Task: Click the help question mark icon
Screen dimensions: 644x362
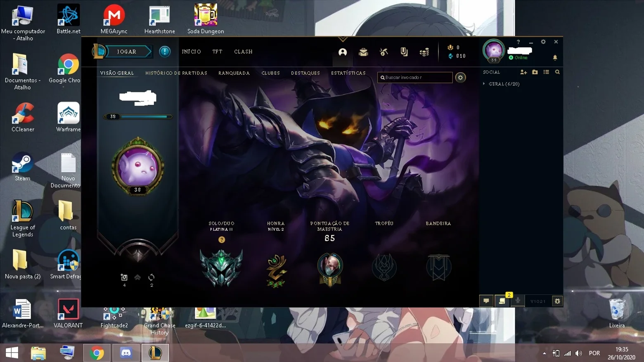Action: coord(519,42)
